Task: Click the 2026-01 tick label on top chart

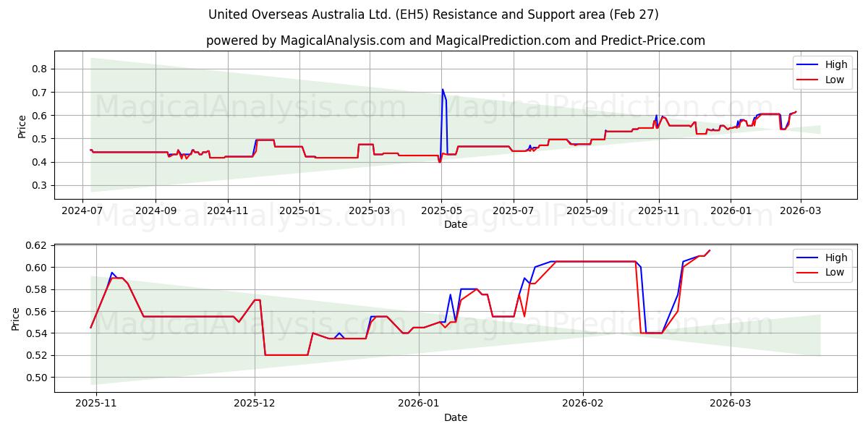Action: (x=730, y=210)
